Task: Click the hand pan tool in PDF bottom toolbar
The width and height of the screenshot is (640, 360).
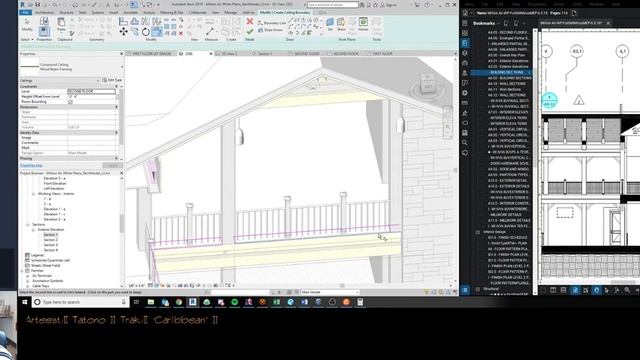Action: [x=596, y=290]
